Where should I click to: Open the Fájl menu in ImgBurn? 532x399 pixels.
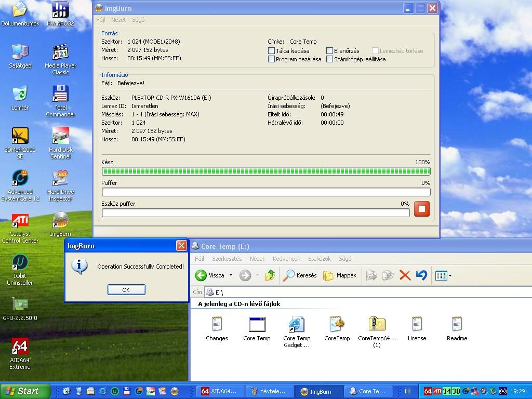[x=101, y=20]
